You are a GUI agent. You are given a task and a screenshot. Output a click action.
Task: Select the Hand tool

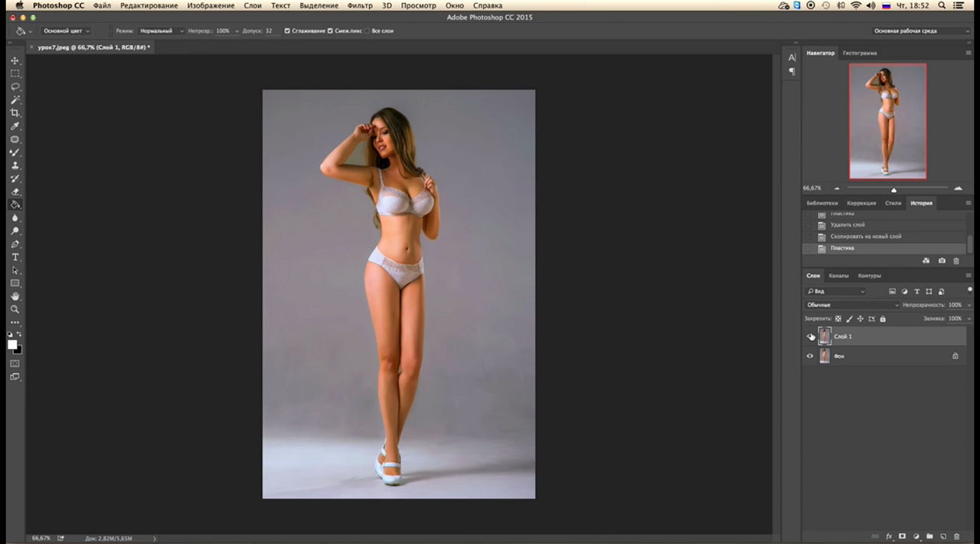(x=15, y=296)
